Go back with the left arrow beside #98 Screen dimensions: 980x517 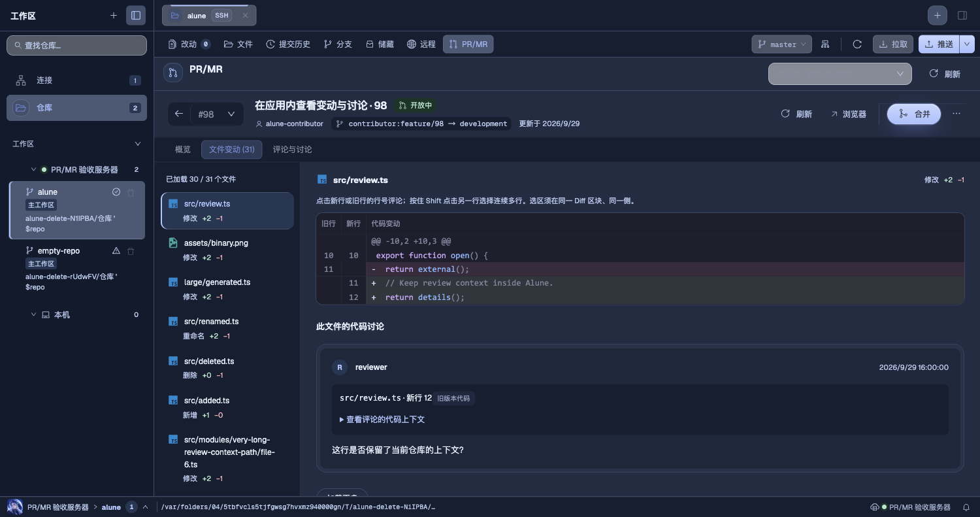(x=179, y=114)
